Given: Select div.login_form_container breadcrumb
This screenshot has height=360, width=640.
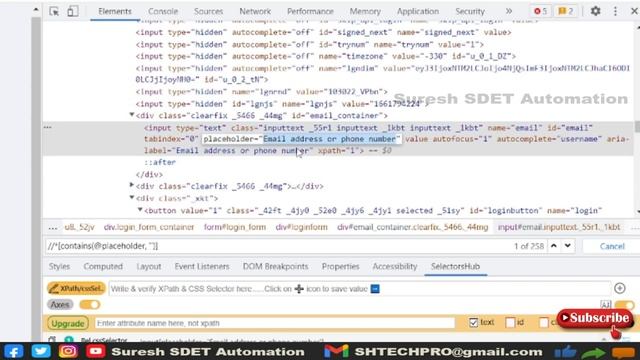Looking at the screenshot, I should (149, 227).
